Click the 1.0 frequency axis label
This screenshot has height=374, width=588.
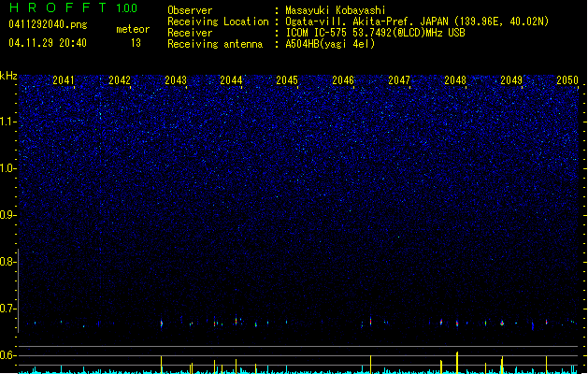(8, 168)
